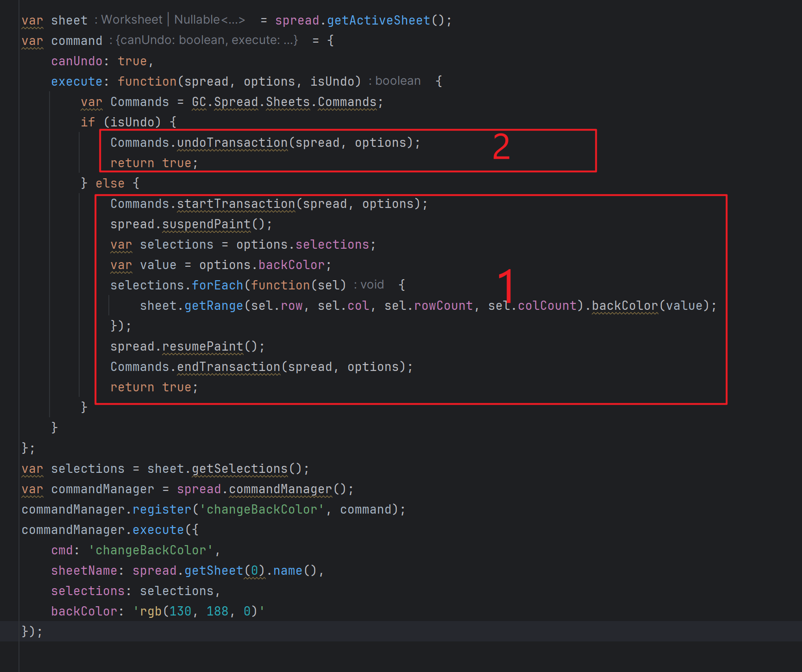Click the 'rgb(130, 188, 0)' color string
Screen dimensions: 802x672
(199, 611)
